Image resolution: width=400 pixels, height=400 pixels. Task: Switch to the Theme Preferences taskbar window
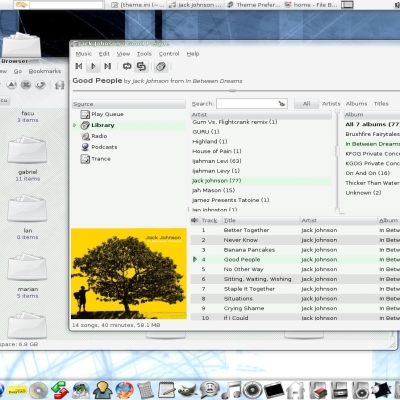click(253, 5)
